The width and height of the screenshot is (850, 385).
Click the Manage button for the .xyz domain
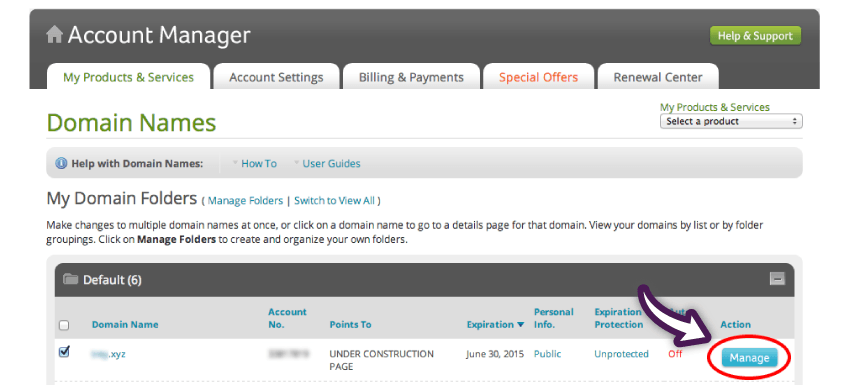tap(749, 358)
